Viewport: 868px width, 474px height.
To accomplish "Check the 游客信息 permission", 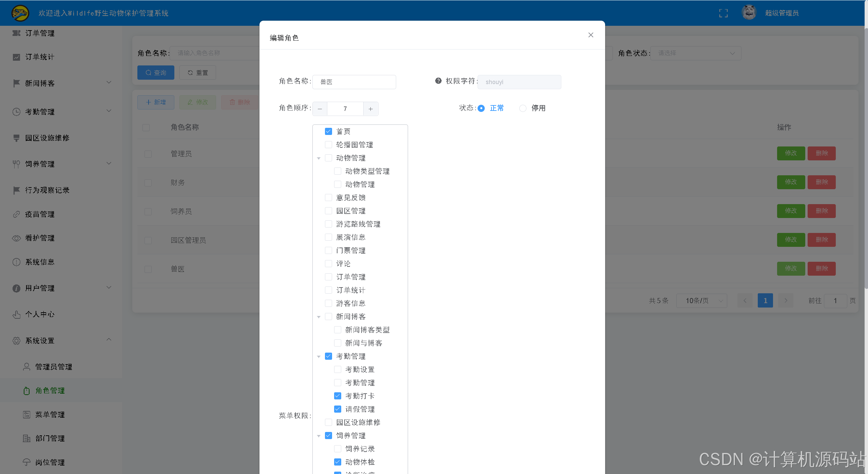I will [328, 303].
